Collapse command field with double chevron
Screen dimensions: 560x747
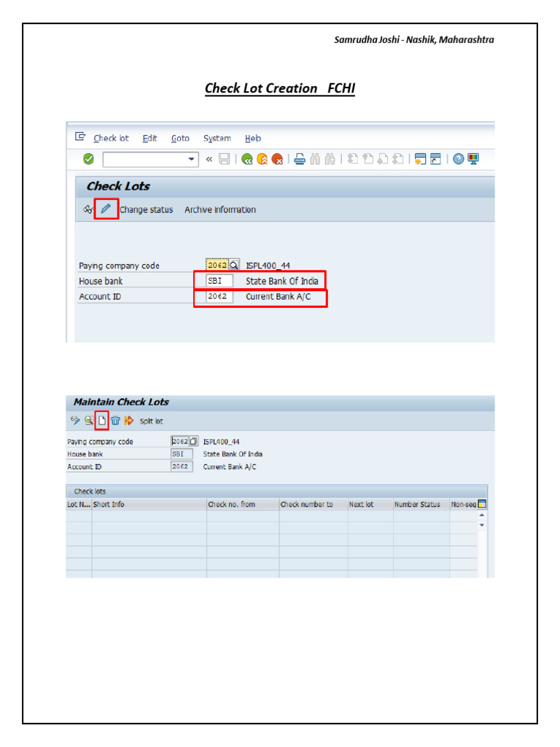pyautogui.click(x=209, y=159)
